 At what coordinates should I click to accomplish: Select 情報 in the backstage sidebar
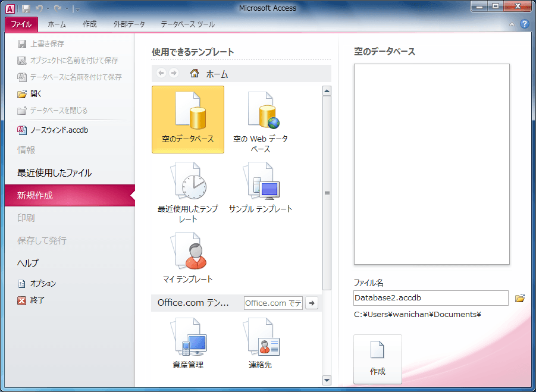point(26,150)
